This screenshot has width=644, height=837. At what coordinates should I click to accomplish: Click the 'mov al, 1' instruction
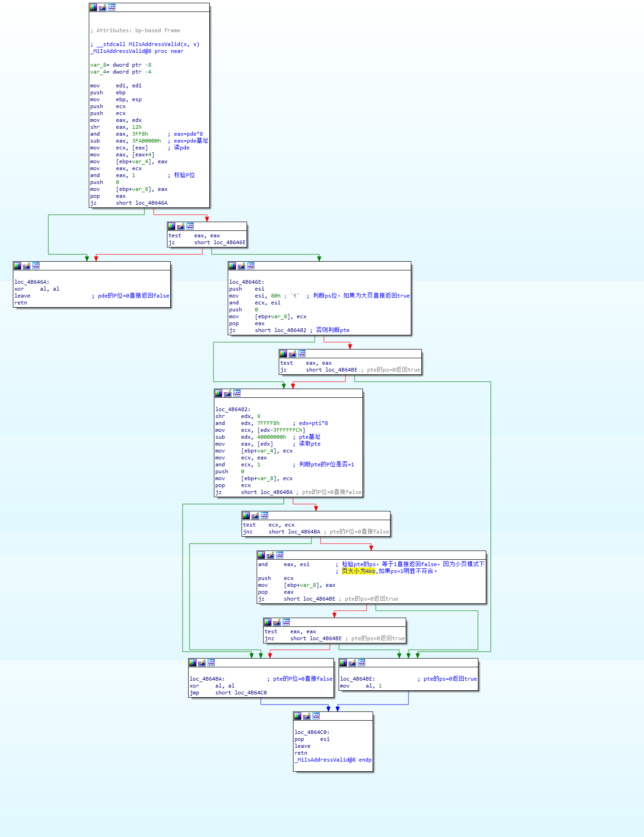pyautogui.click(x=361, y=686)
